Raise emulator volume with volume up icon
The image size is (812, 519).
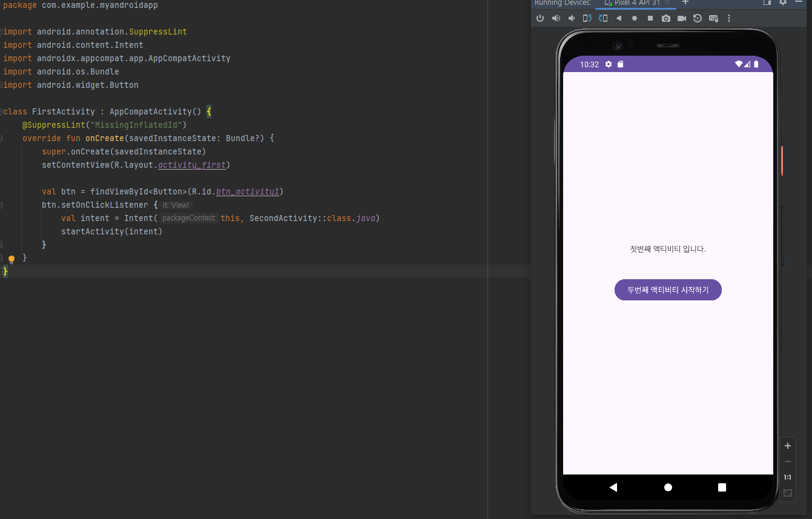coord(556,18)
